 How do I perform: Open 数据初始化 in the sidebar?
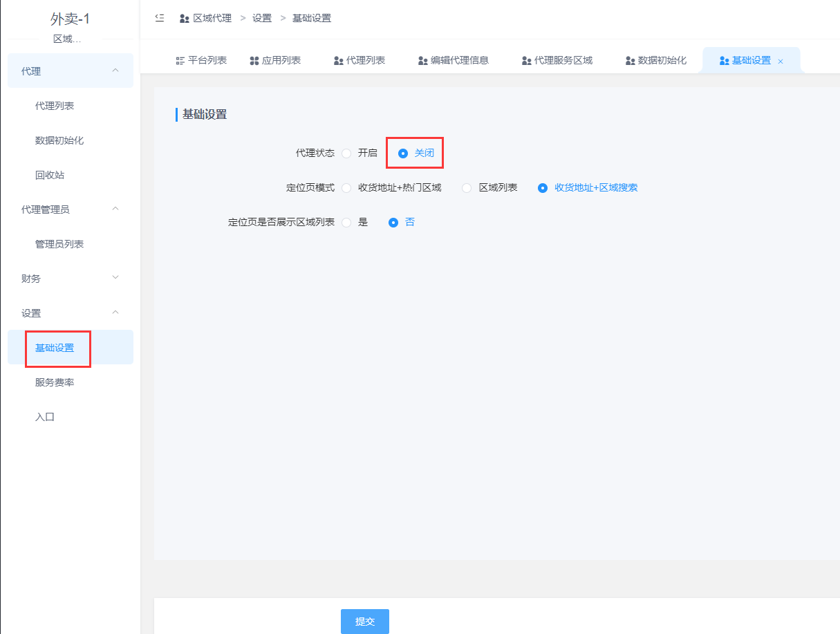coord(71,140)
